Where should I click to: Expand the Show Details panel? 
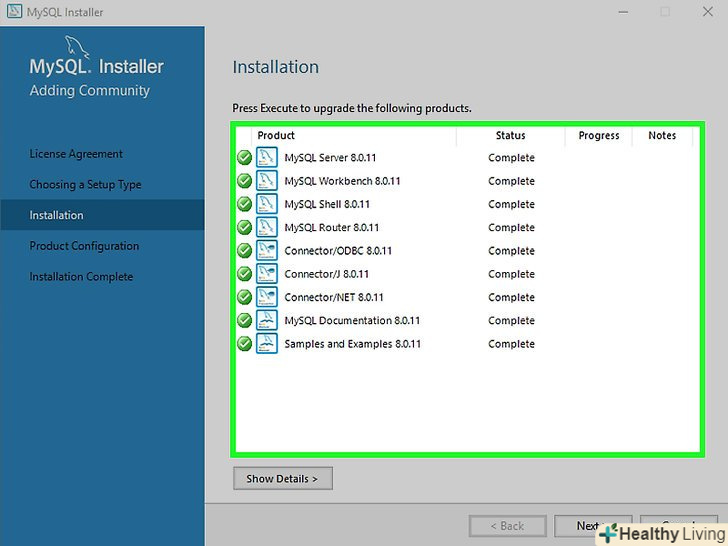[x=282, y=479]
